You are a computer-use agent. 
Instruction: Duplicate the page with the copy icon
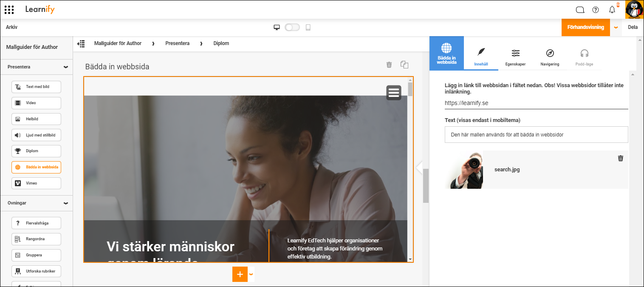[x=404, y=65]
